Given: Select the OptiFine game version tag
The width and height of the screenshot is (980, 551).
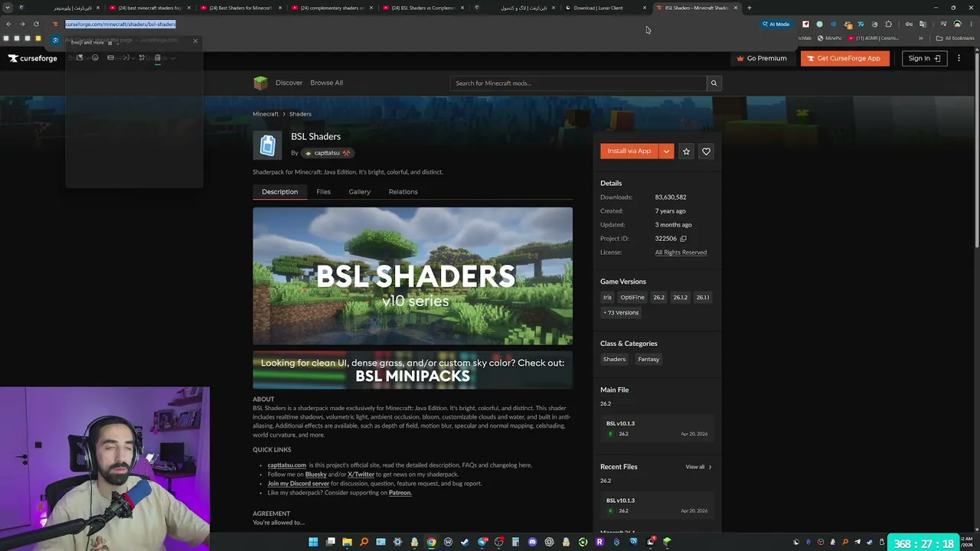Looking at the screenshot, I should tap(632, 297).
